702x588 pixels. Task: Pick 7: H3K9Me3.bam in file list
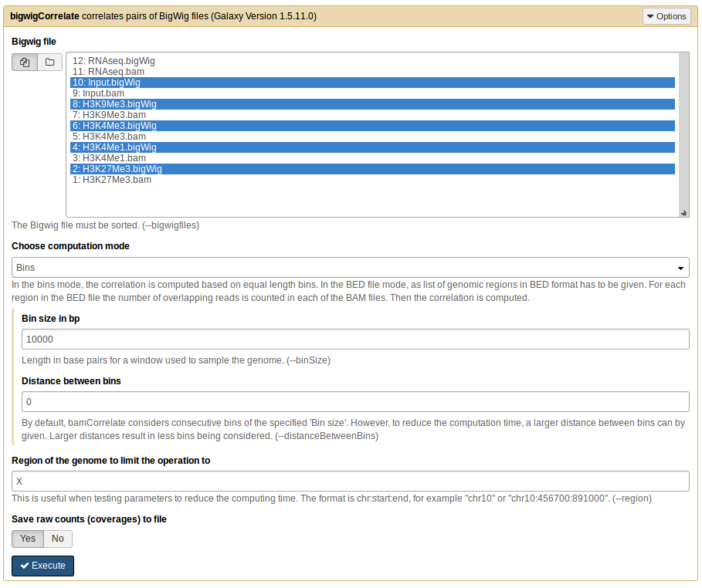pos(109,115)
